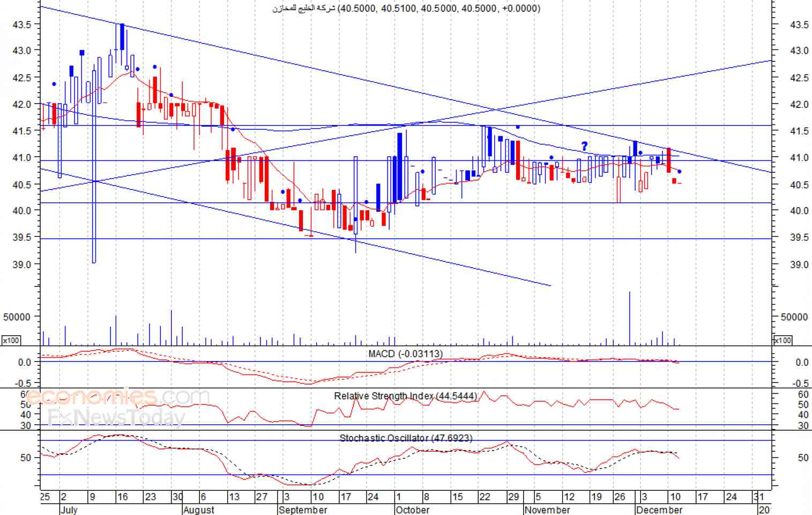This screenshot has height=515, width=812.
Task: Click the 50 Stochastic label on left axis
Action: pyautogui.click(x=26, y=458)
